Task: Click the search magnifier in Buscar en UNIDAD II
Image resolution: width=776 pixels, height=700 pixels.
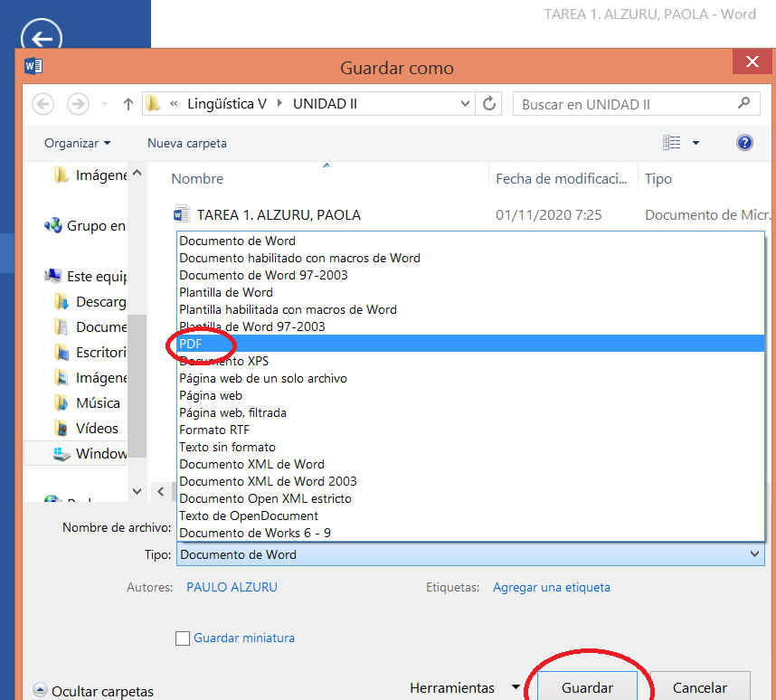Action: point(744,103)
